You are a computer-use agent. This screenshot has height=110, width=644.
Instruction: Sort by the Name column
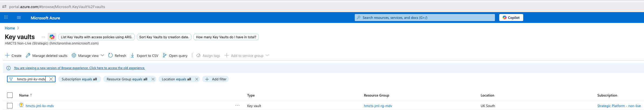coord(26,95)
